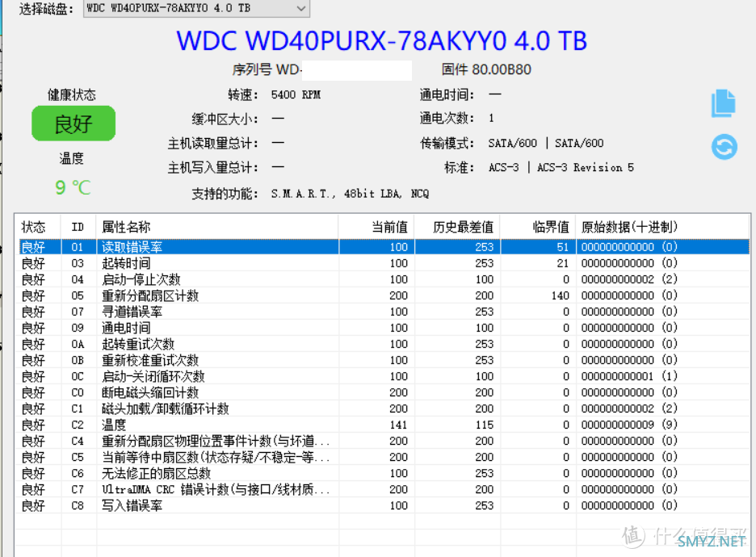The height and width of the screenshot is (557, 756).
Task: Select the 起转时间 attribute row
Action: (x=384, y=263)
